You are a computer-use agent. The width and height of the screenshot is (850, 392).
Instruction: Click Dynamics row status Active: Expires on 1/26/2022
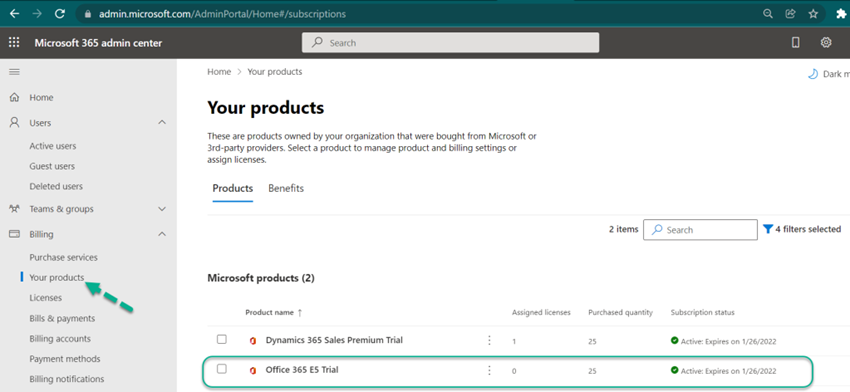pos(723,341)
